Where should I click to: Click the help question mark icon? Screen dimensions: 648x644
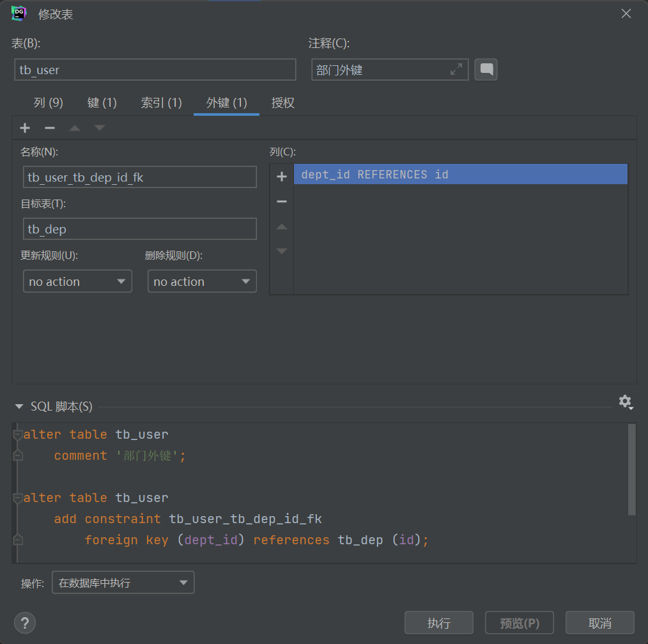pos(25,622)
